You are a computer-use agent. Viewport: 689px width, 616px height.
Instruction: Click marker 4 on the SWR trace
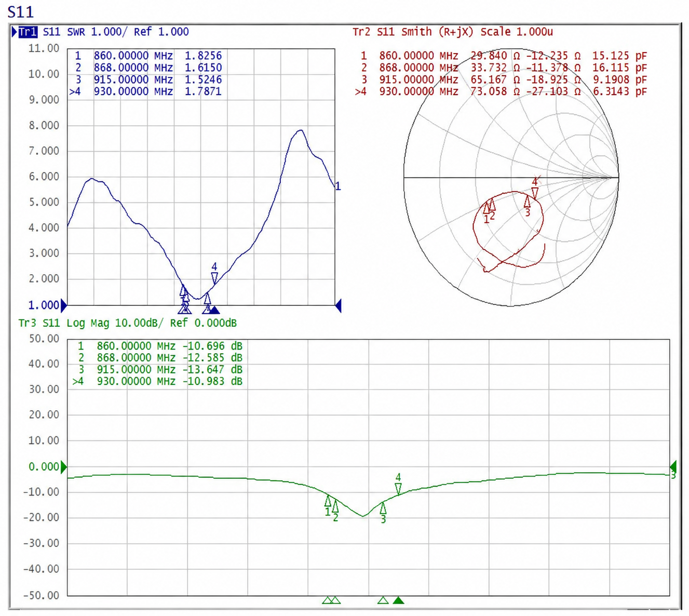tap(214, 278)
